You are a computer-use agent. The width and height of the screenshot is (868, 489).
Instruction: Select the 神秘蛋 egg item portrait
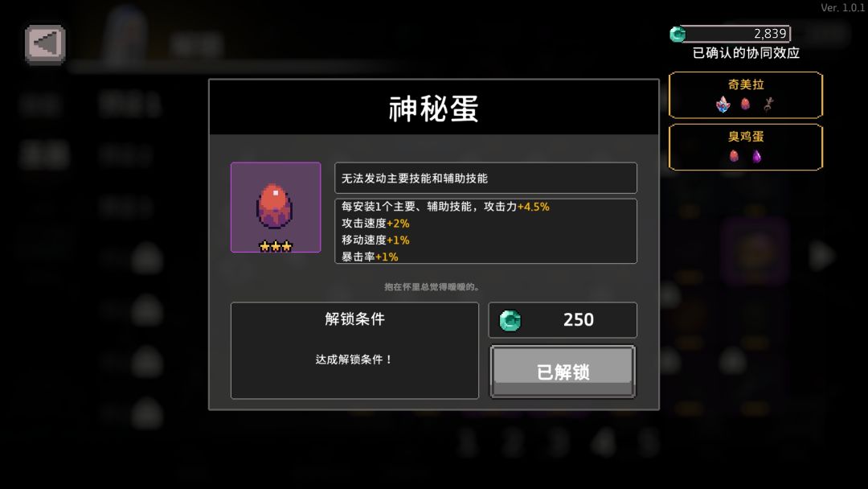(x=276, y=208)
